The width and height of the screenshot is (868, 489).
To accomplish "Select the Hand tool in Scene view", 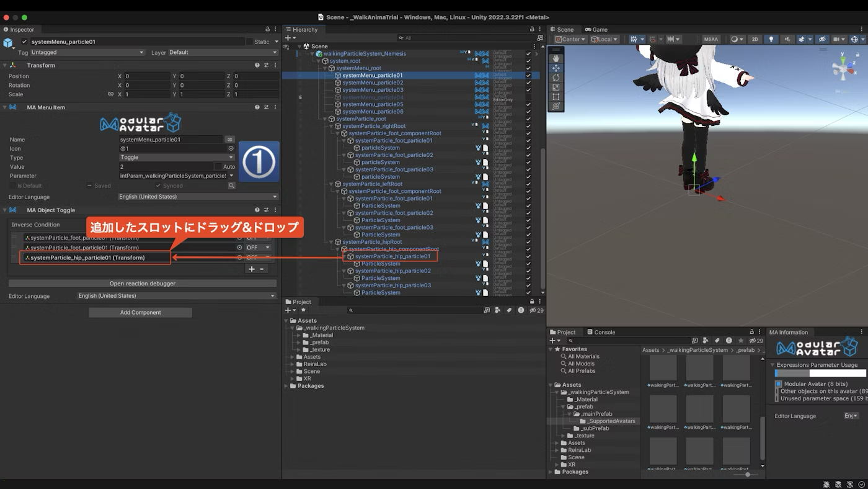I will pyautogui.click(x=556, y=58).
